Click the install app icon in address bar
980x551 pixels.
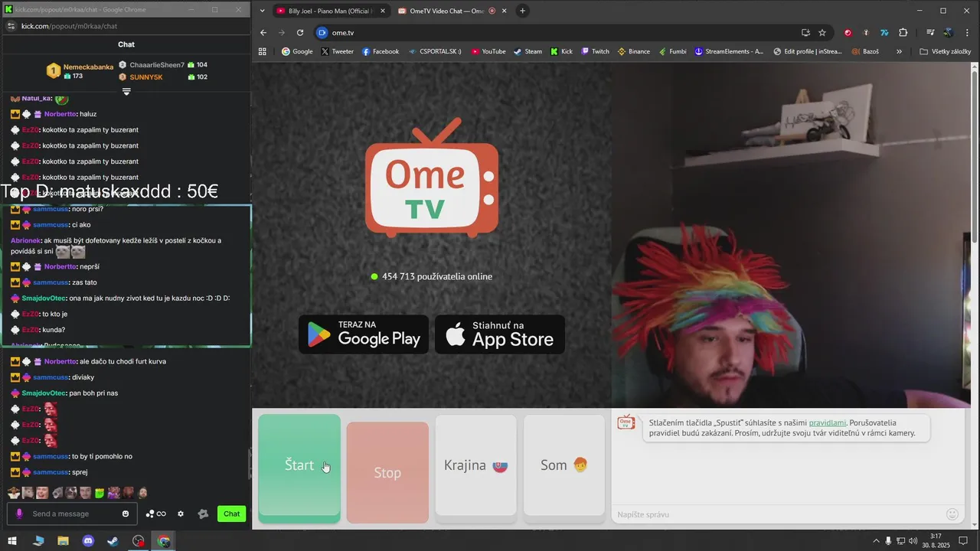[805, 33]
